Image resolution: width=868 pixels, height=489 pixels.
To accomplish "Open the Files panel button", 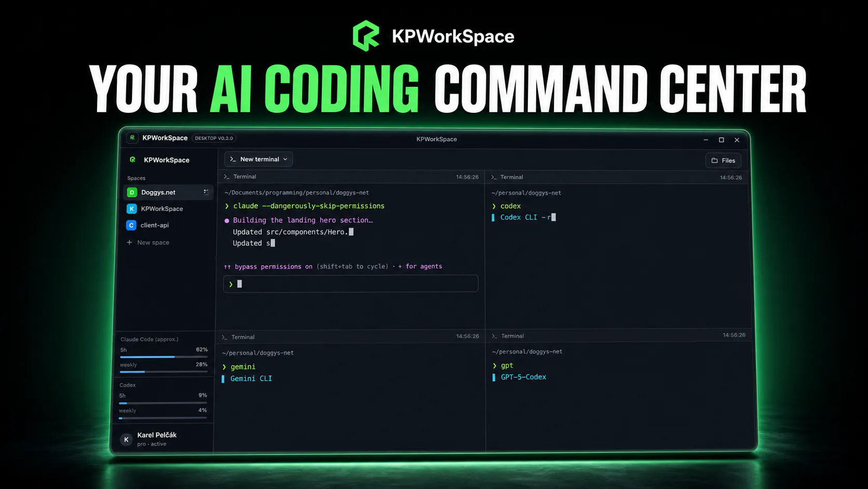I will (x=723, y=161).
